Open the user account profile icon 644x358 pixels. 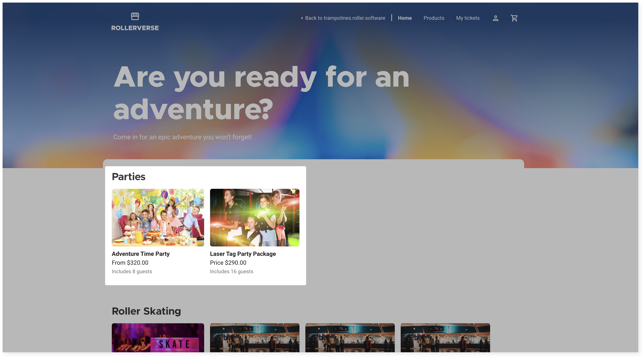[x=495, y=18]
